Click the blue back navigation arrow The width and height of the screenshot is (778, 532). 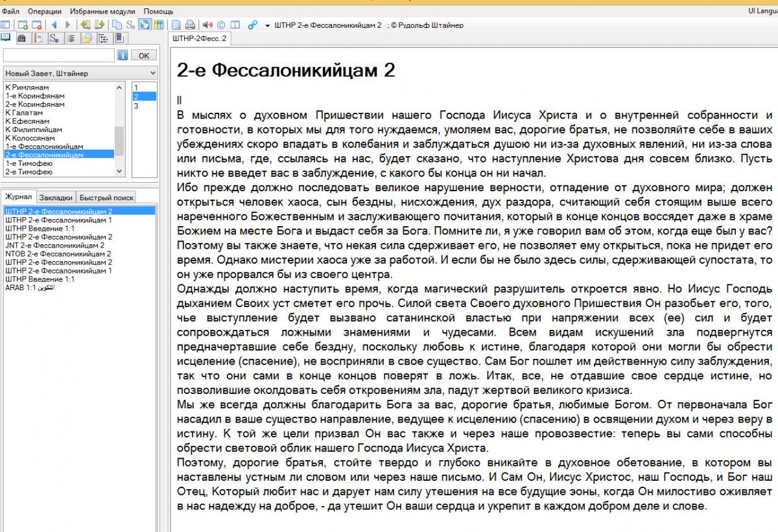[x=54, y=25]
